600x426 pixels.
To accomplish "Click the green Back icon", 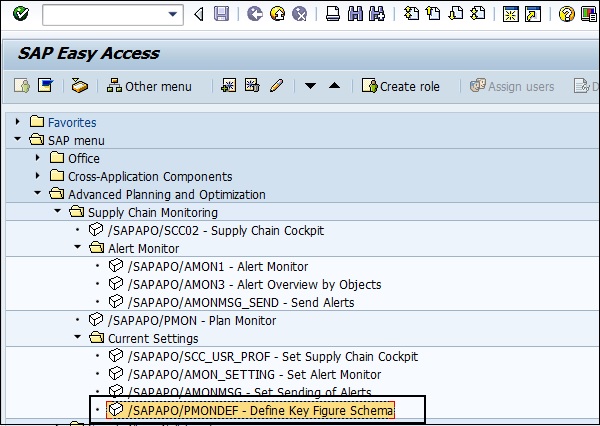I will coord(255,14).
